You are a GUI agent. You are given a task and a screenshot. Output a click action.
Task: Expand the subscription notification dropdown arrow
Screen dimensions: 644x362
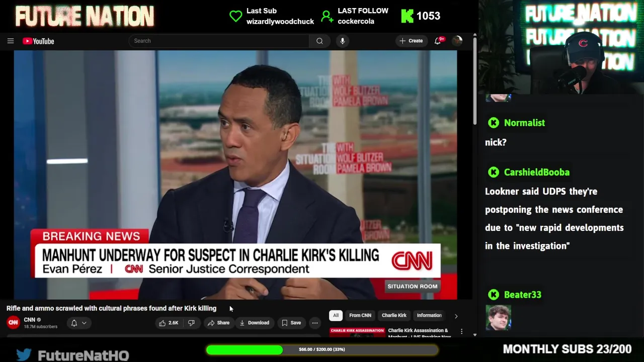(x=84, y=323)
